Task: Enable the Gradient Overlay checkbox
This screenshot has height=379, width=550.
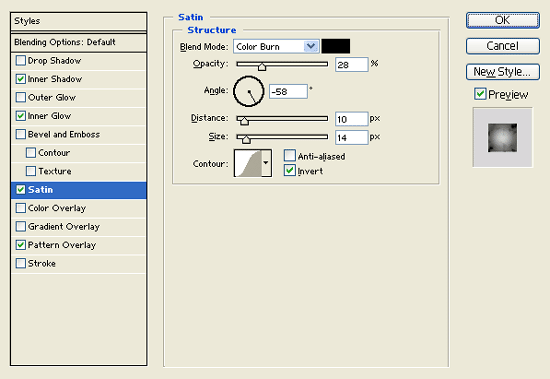Action: point(21,226)
